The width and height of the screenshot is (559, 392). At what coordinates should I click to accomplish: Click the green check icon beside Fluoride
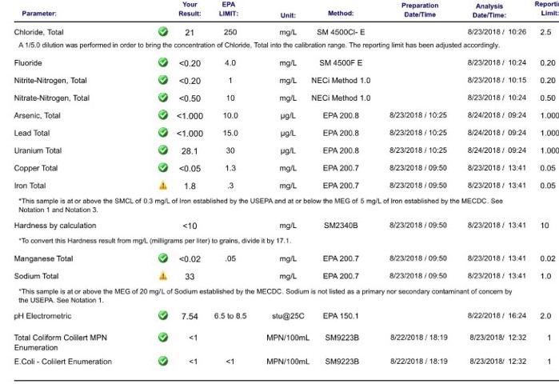tap(163, 62)
